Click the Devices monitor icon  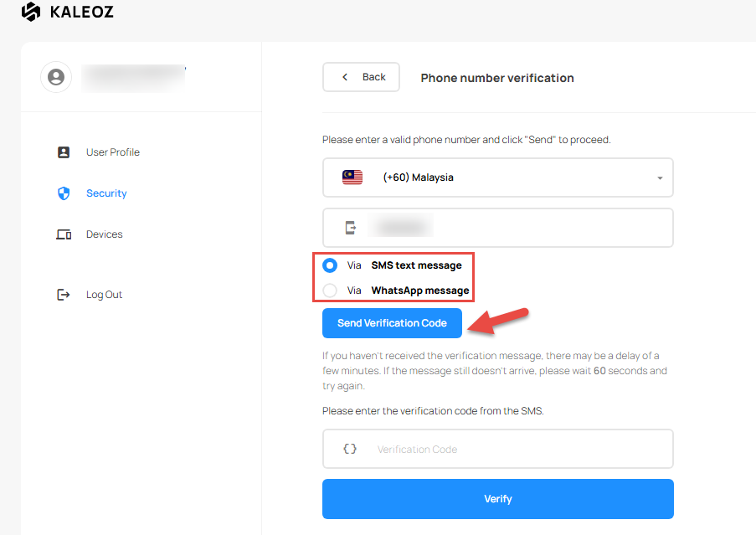(64, 234)
